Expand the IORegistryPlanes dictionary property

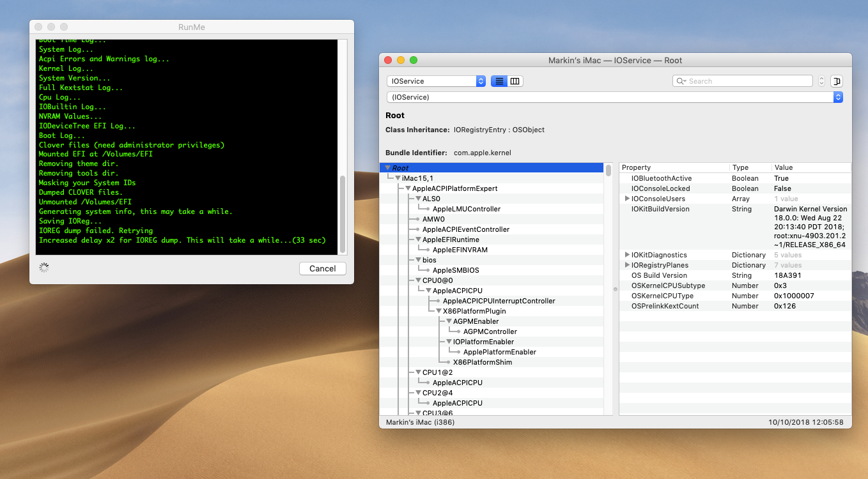(x=627, y=265)
